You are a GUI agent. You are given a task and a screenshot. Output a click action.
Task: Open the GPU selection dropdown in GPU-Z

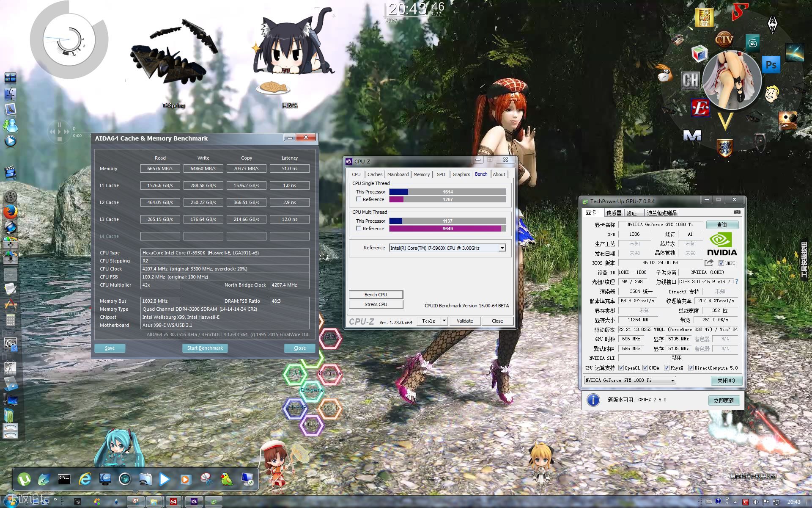pyautogui.click(x=630, y=380)
